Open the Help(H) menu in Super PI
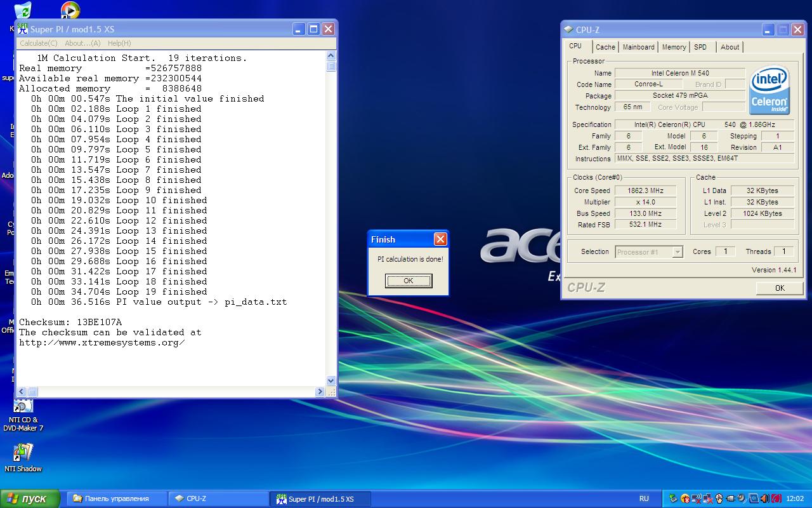This screenshot has height=508, width=812. [119, 43]
